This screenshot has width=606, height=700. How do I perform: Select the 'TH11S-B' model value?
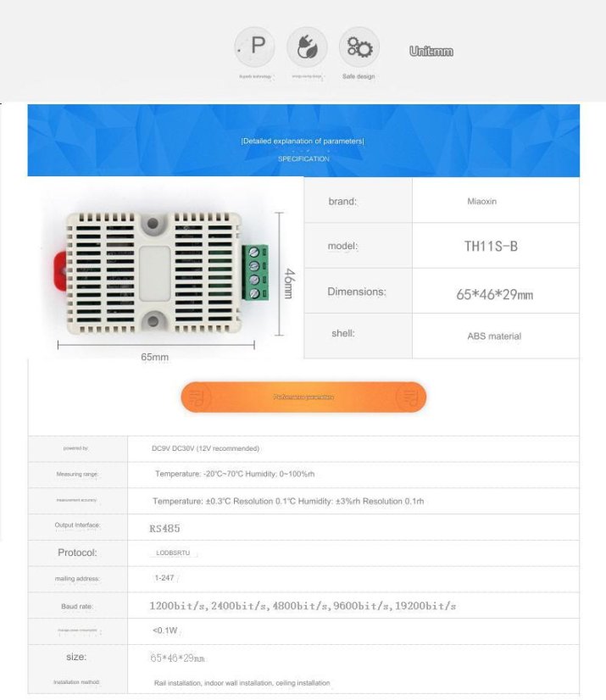coord(491,246)
